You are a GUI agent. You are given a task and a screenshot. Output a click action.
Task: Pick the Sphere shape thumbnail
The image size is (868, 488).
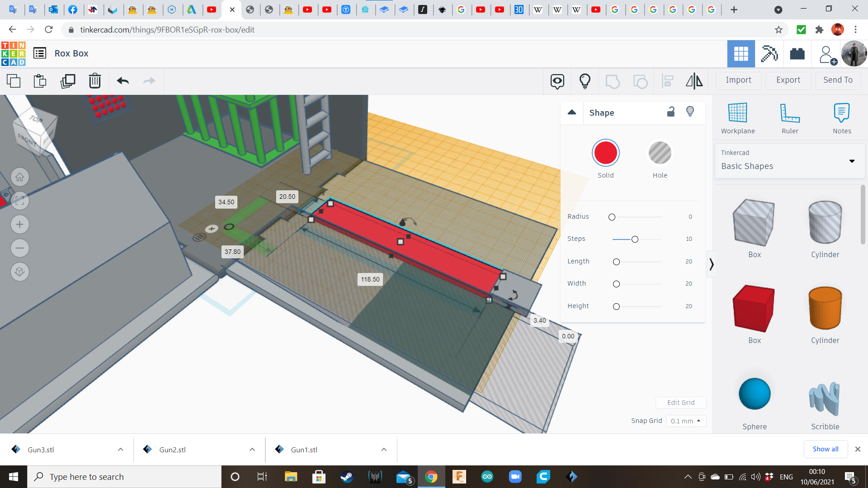(x=754, y=394)
